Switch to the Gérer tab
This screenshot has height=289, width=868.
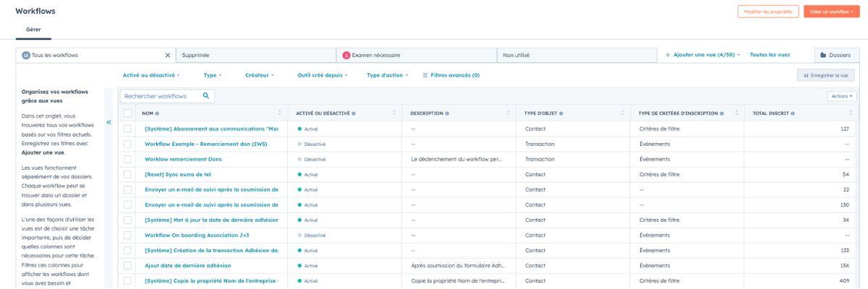pos(33,30)
